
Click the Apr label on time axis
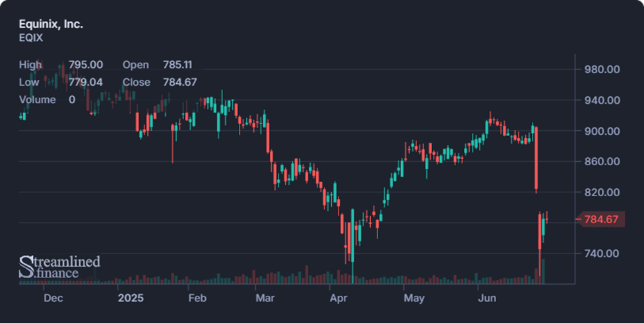pos(338,298)
